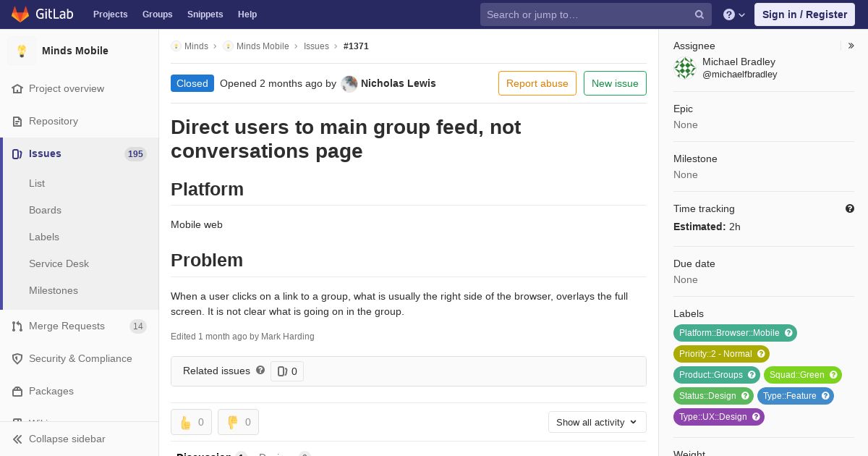
Task: Click the Search or jump to field
Action: [596, 14]
